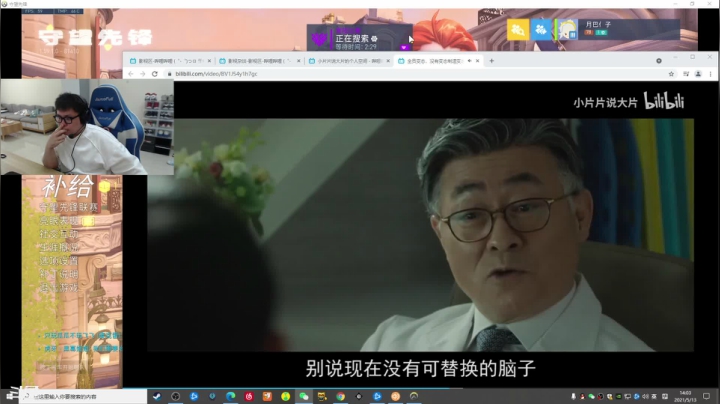Open the browser profile avatar icon
The height and width of the screenshot is (404, 720).
click(698, 74)
